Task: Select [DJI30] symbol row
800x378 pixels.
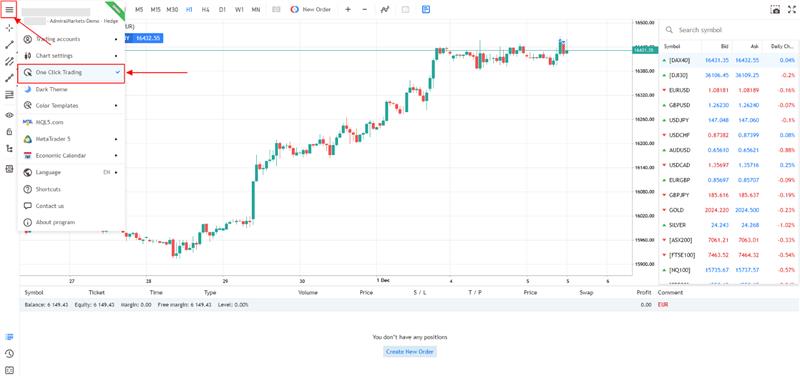Action: [730, 75]
